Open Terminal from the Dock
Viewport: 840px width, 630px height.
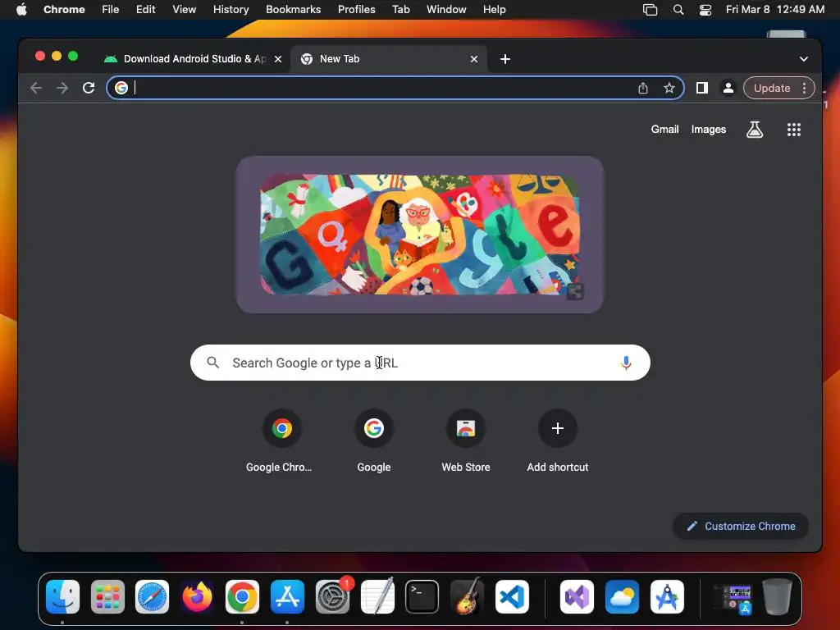422,596
